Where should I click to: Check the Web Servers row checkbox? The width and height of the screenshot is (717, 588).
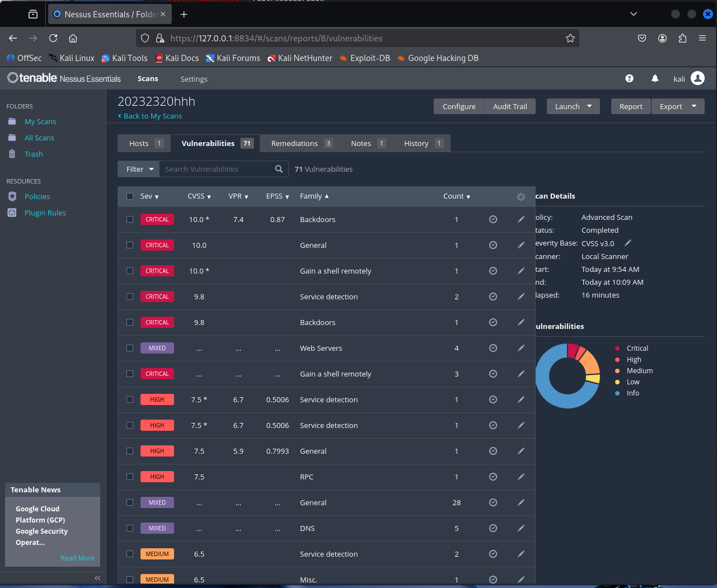[130, 348]
